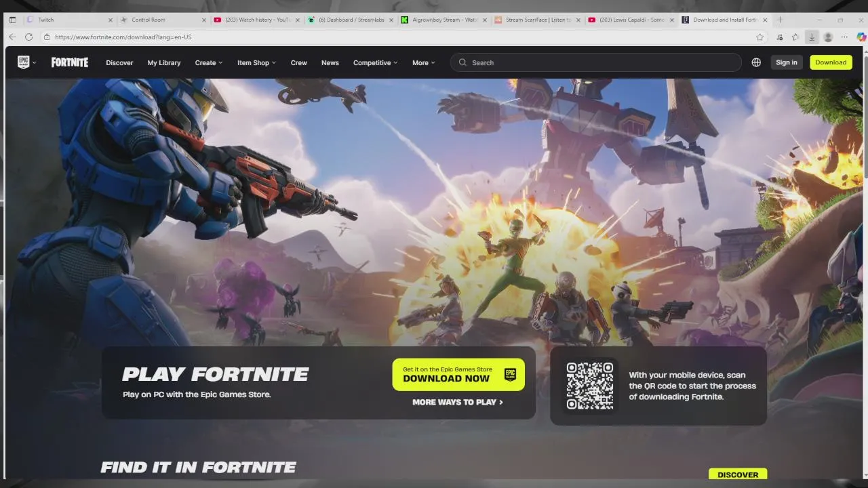The width and height of the screenshot is (868, 488).
Task: Switch to the Control Room tab
Action: click(164, 20)
